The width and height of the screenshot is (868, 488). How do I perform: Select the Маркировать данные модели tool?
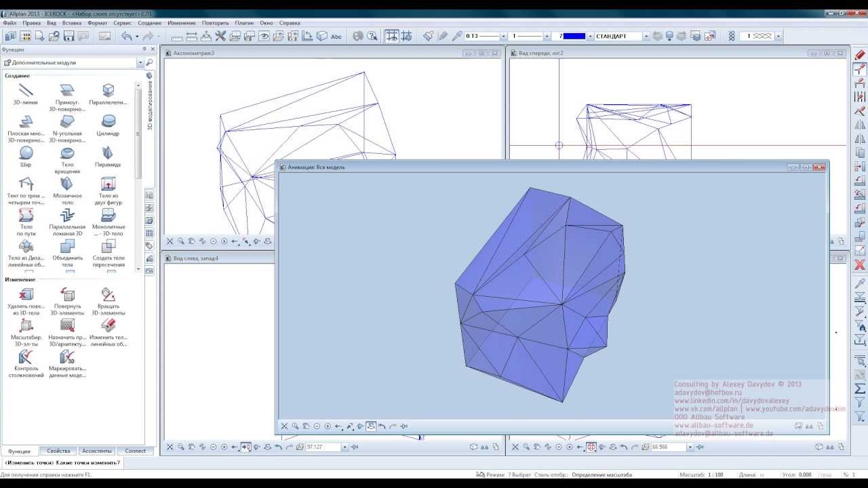67,363
